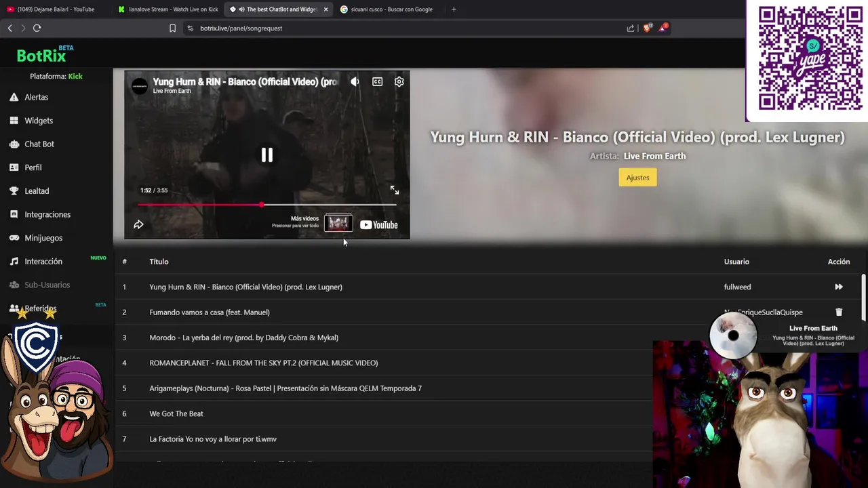Click the Chat Bot robot icon
This screenshot has width=868, height=488.
(x=14, y=144)
